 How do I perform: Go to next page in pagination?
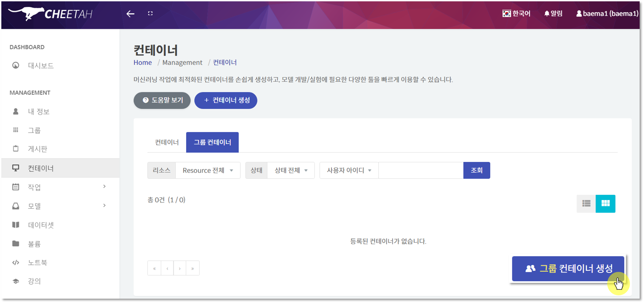click(180, 268)
